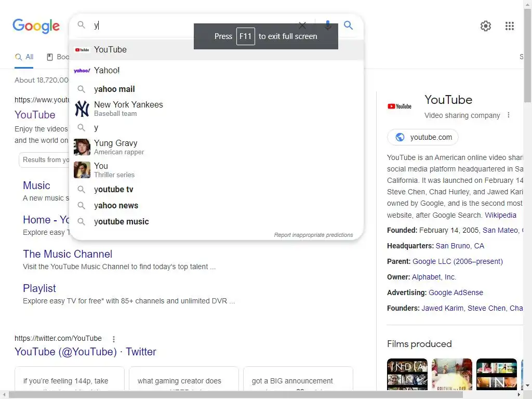Click the globe icon next to youtube.com
Image resolution: width=532 pixels, height=399 pixels.
(x=400, y=137)
